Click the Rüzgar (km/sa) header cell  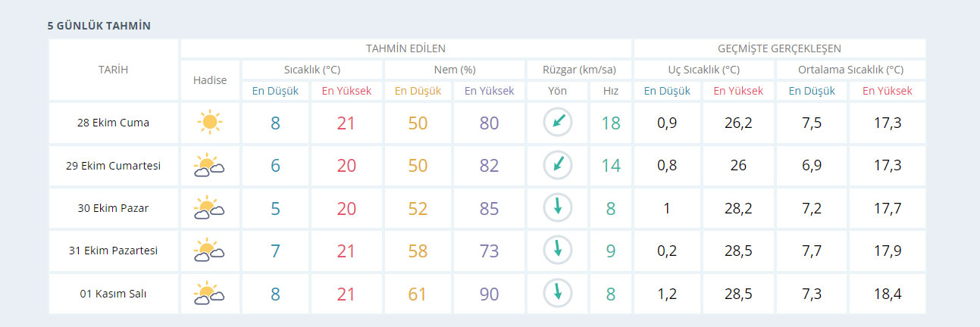click(x=579, y=70)
